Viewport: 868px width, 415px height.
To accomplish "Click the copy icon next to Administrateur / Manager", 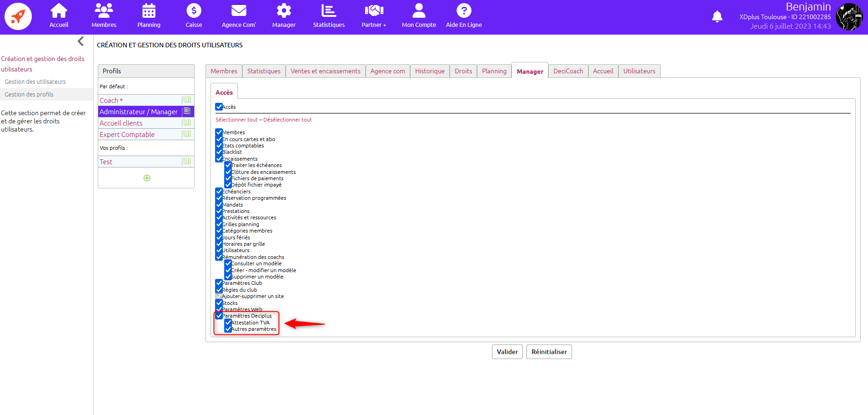I will pos(187,111).
